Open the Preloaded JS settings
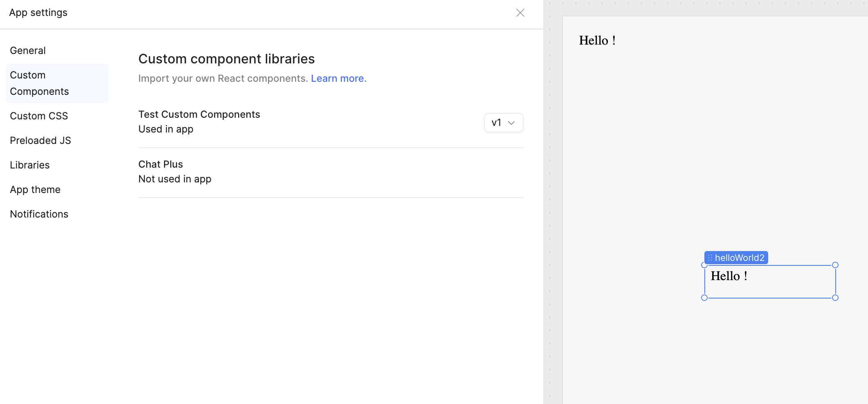This screenshot has height=404, width=868. point(40,141)
